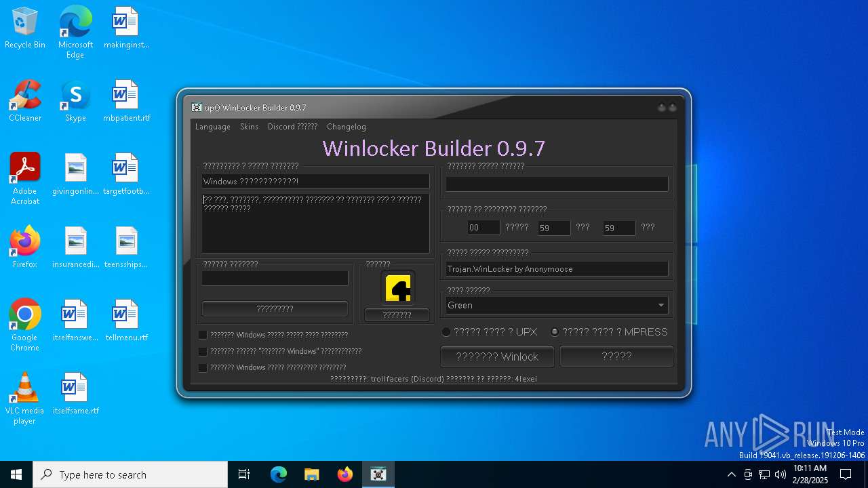Click the build Winlock button

coord(497,357)
